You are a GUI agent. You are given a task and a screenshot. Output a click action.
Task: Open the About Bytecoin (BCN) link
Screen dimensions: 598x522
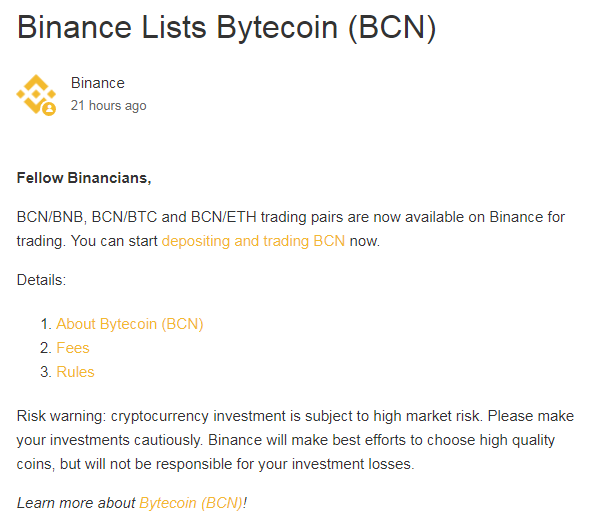[x=130, y=324]
